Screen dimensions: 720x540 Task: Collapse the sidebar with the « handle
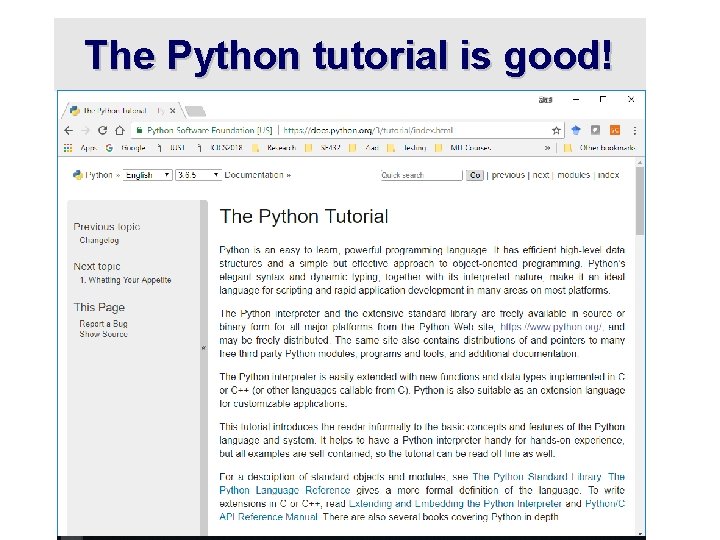pyautogui.click(x=204, y=348)
